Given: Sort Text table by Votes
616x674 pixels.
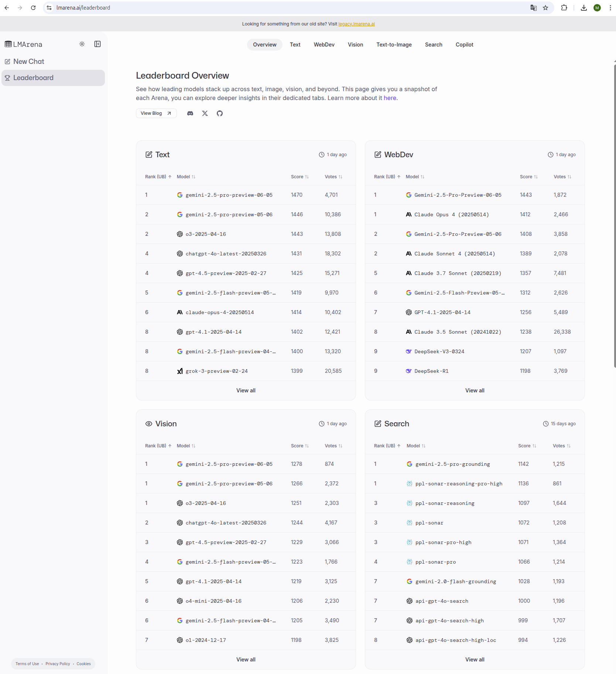Looking at the screenshot, I should point(334,177).
